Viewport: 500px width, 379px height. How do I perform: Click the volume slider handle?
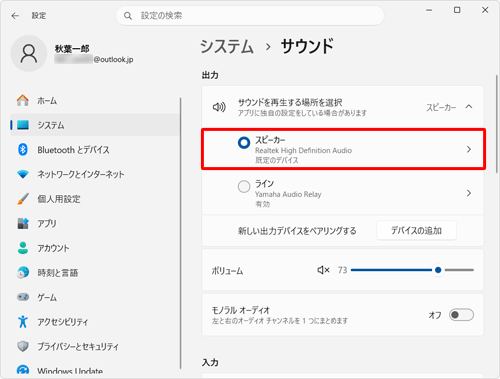[438, 270]
